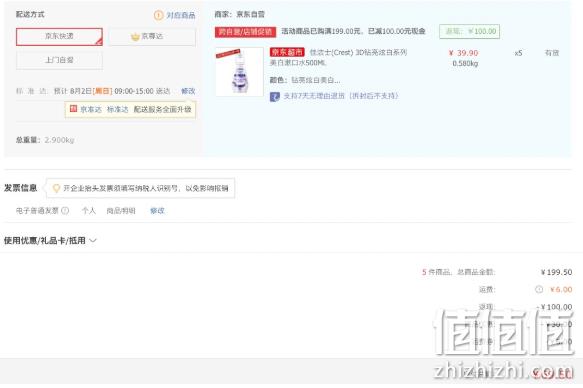Click total weight 2.900kg value
The height and width of the screenshot is (388, 583).
point(59,140)
